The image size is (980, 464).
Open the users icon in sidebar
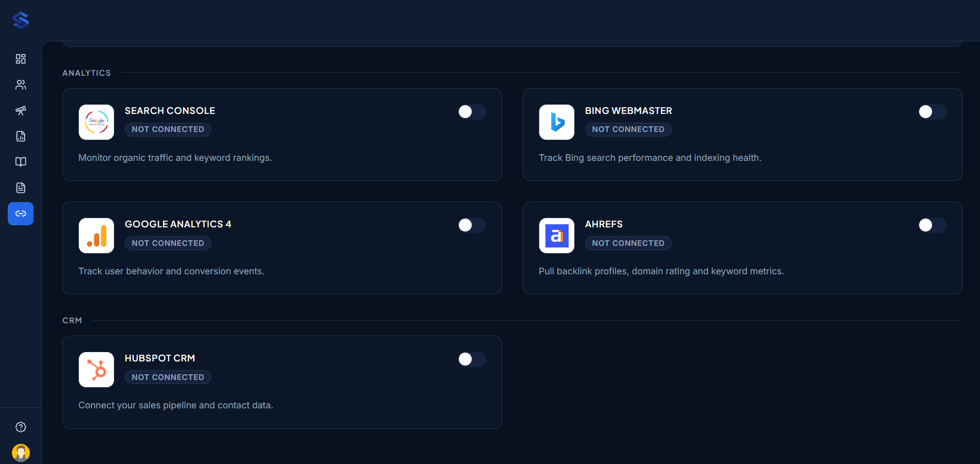point(21,85)
